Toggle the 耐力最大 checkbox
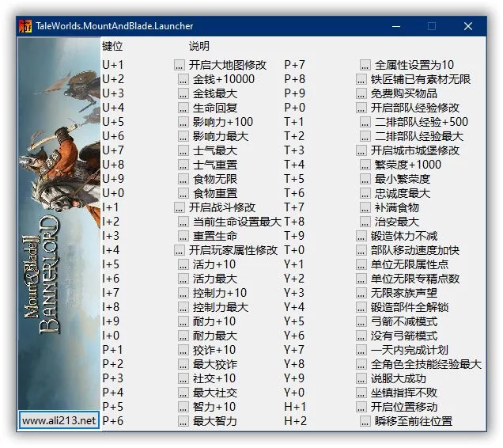The image size is (503, 448). click(183, 336)
